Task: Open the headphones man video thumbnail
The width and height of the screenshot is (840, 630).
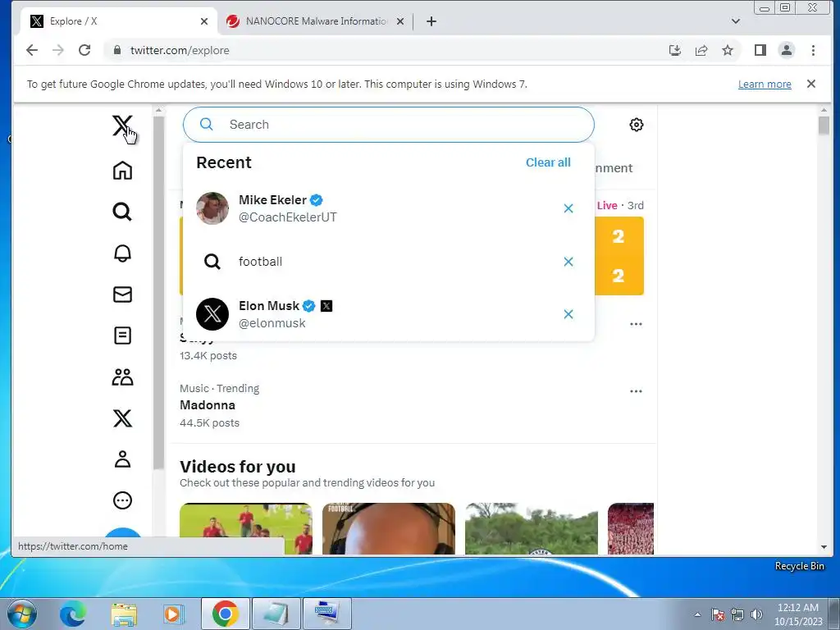Action: 388,528
